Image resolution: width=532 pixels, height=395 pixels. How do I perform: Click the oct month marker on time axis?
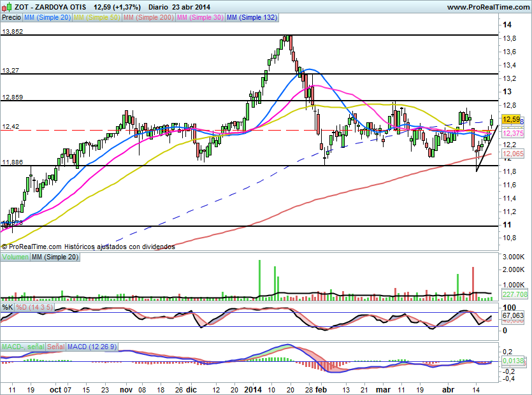pyautogui.click(x=55, y=389)
